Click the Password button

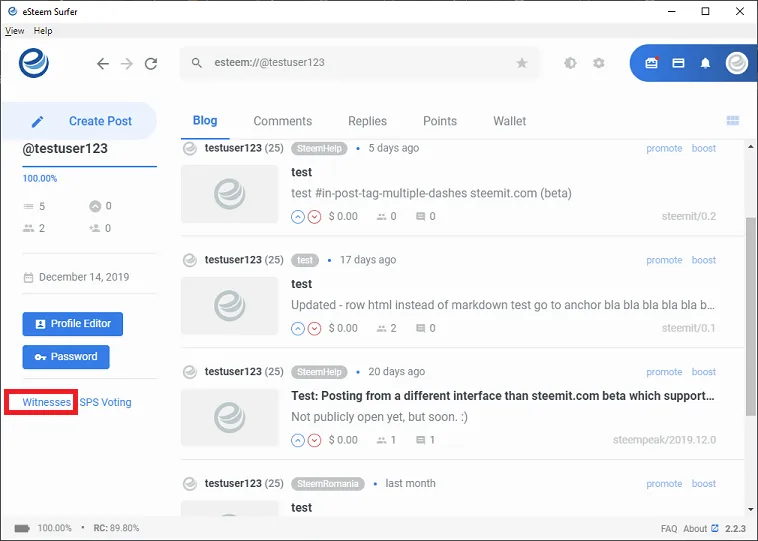[x=66, y=357]
